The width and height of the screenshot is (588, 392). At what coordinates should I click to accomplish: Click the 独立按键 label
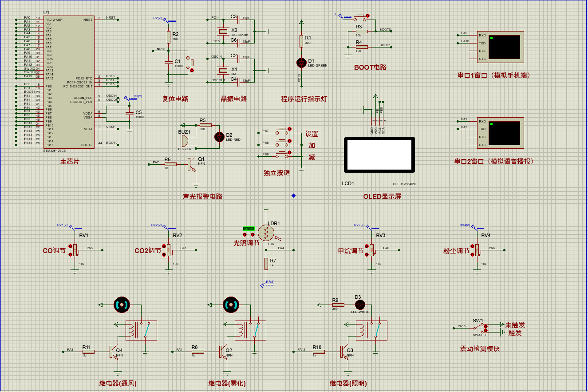[x=276, y=173]
